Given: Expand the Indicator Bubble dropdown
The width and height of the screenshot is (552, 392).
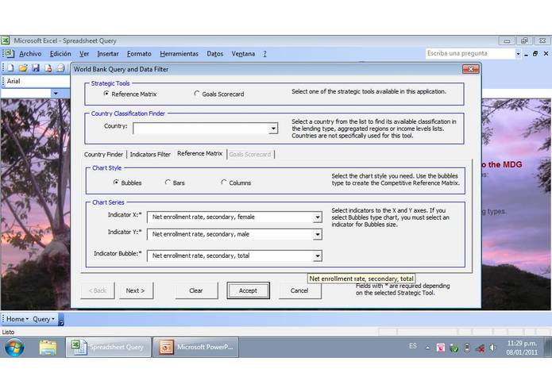Looking at the screenshot, I should click(x=317, y=256).
